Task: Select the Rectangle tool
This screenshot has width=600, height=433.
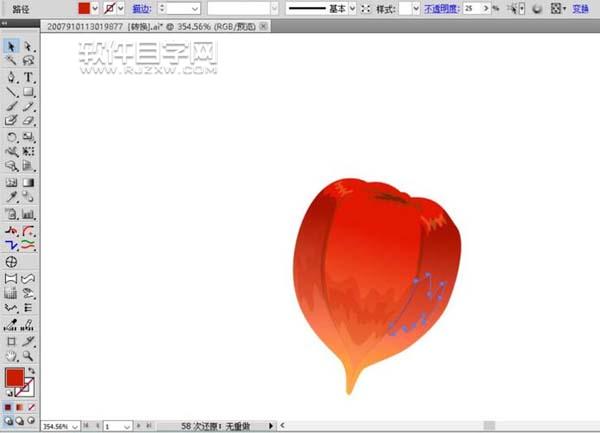Action: (29, 91)
